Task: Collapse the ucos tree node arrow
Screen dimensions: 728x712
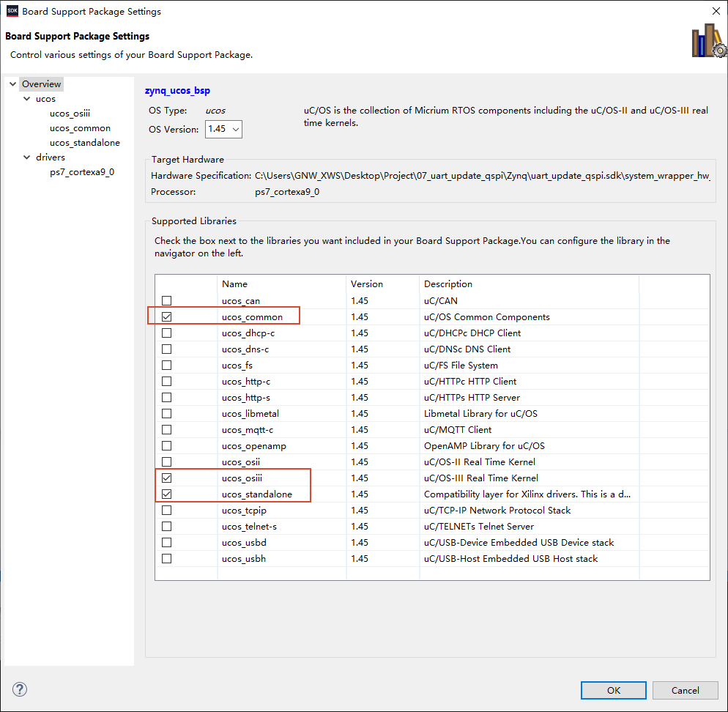Action: [x=26, y=99]
